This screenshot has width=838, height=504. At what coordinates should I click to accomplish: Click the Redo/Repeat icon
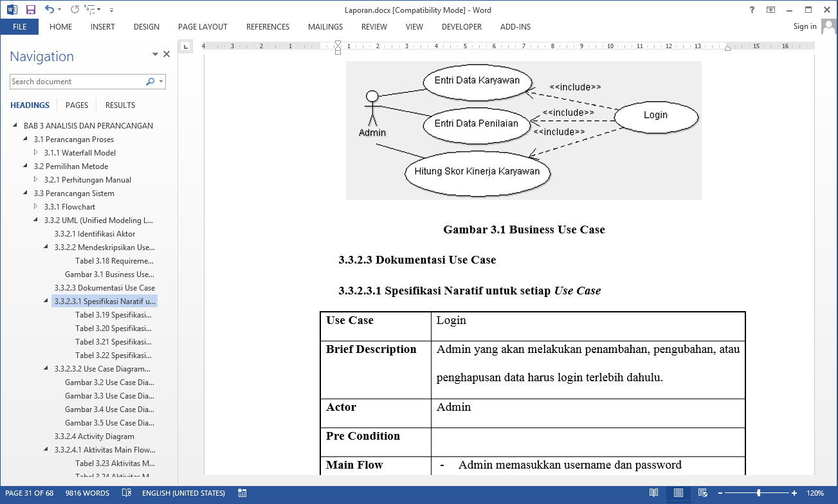tap(75, 10)
